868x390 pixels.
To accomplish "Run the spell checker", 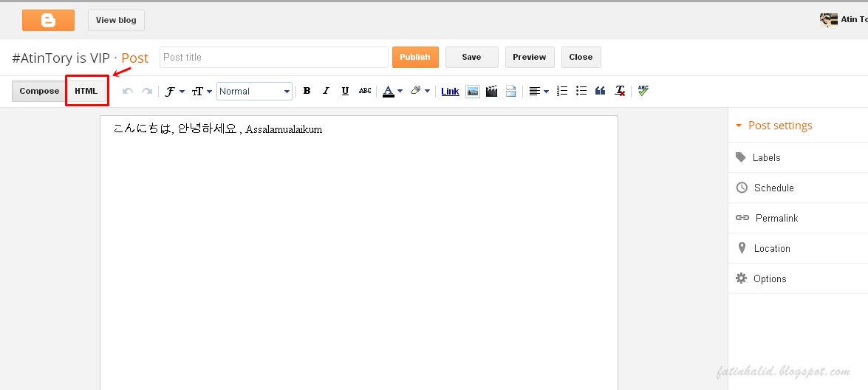I will [643, 91].
